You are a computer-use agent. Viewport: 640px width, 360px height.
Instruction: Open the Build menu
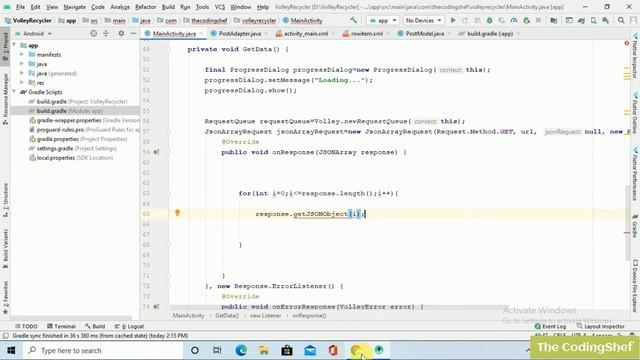coord(168,7)
